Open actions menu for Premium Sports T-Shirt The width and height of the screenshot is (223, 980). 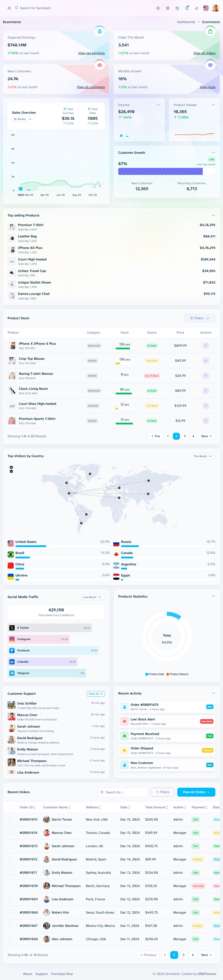coord(206,421)
